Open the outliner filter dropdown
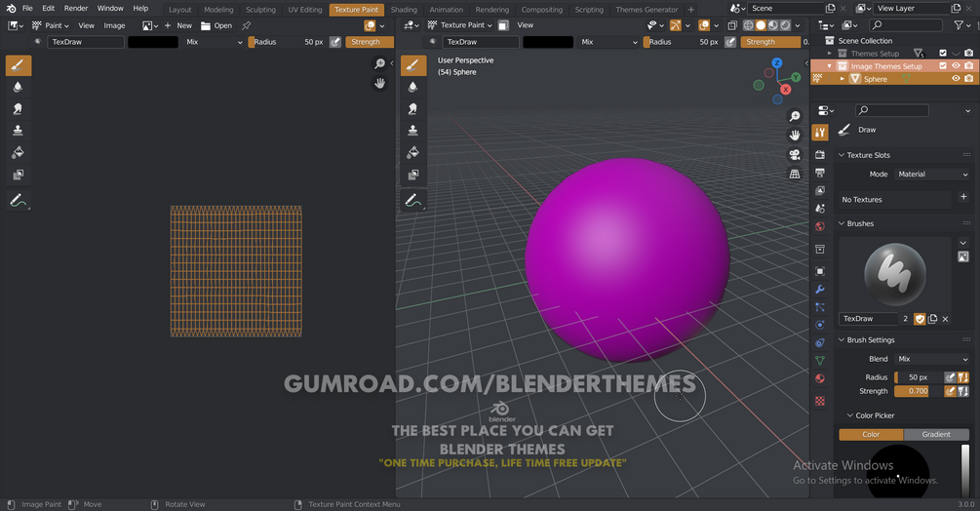 pyautogui.click(x=961, y=25)
